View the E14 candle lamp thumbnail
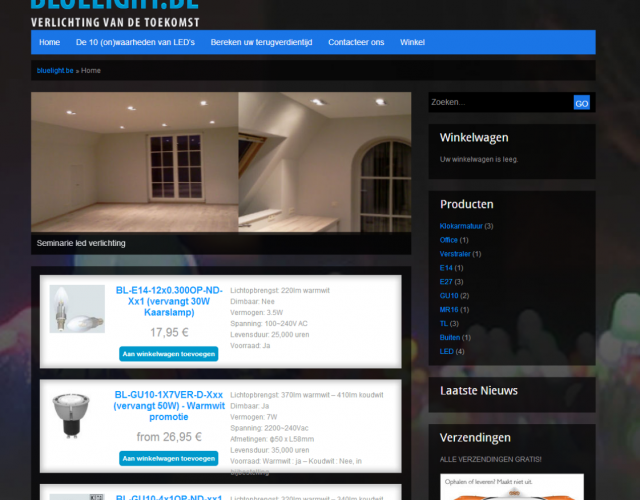This screenshot has height=500, width=640. (x=77, y=309)
